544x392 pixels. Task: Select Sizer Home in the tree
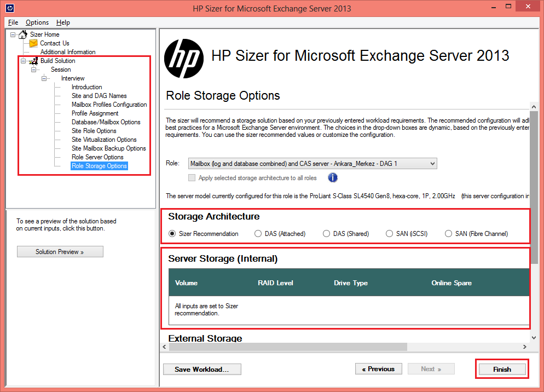[45, 34]
